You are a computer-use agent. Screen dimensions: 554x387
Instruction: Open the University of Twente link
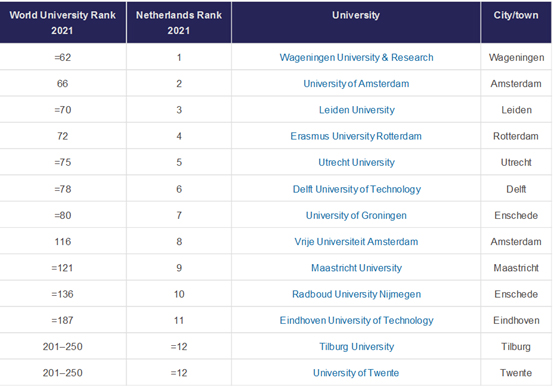(356, 373)
